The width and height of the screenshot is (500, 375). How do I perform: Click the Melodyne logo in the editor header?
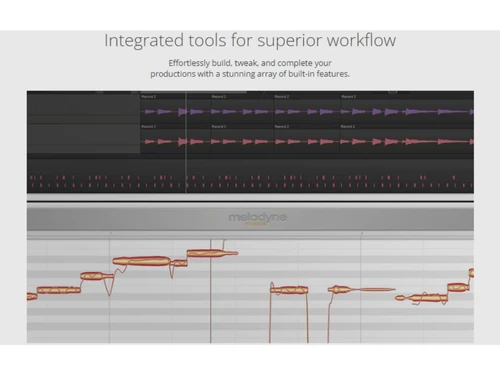(257, 218)
